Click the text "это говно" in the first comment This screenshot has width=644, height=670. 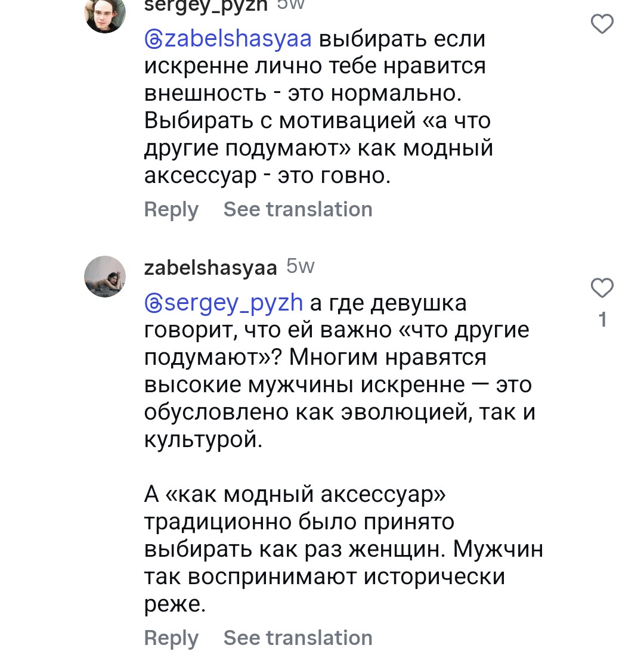point(334,176)
